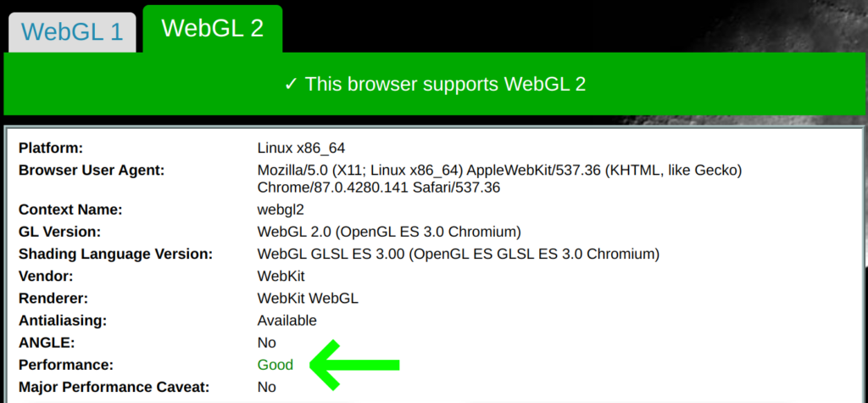Click the 'This browser supports WebGL 2' banner text
This screenshot has height=403, width=868.
tap(445, 84)
